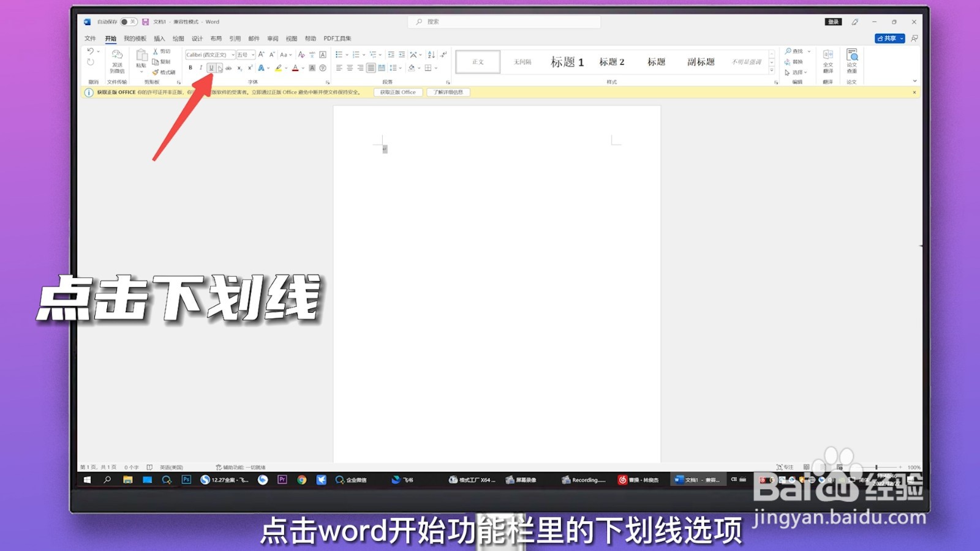Viewport: 980px width, 551px height.
Task: Open the font name combo box
Action: pyautogui.click(x=210, y=54)
